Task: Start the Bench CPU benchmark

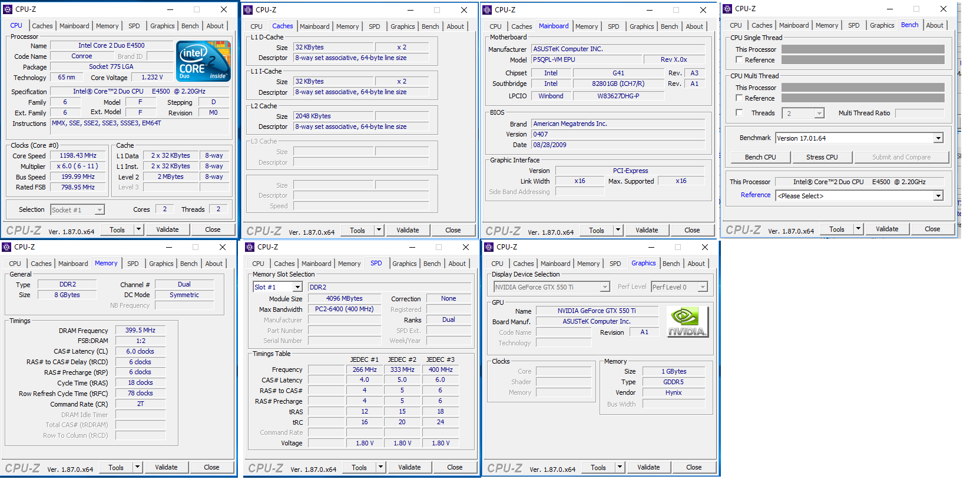Action: 760,157
